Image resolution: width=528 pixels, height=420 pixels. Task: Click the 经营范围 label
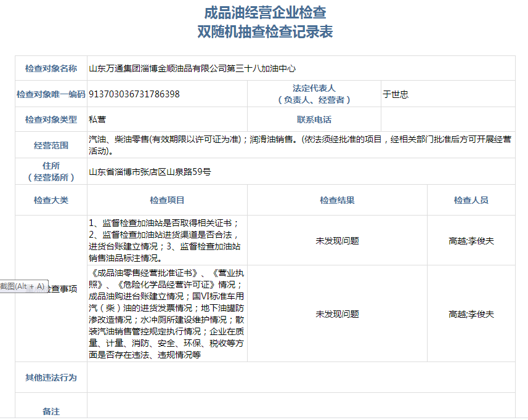[51, 145]
